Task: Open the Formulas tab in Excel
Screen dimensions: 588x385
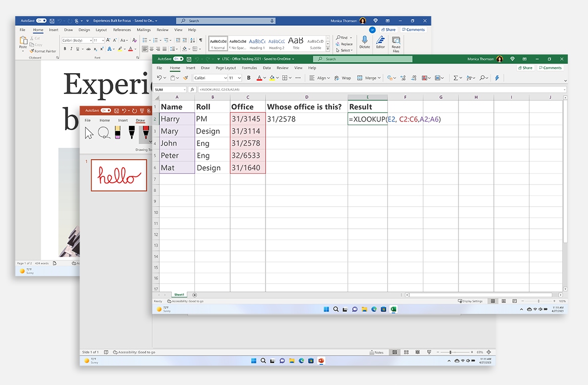Action: pyautogui.click(x=249, y=68)
